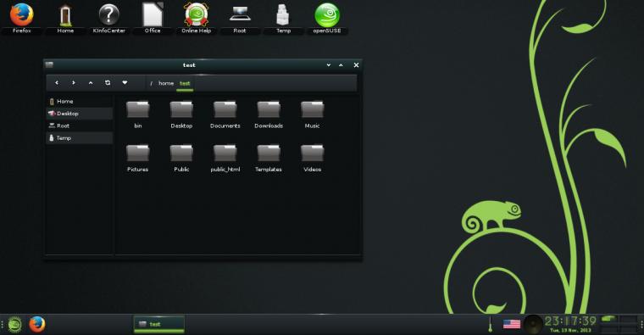Open the speaker volume control
The width and height of the screenshot is (644, 335).
(x=534, y=324)
